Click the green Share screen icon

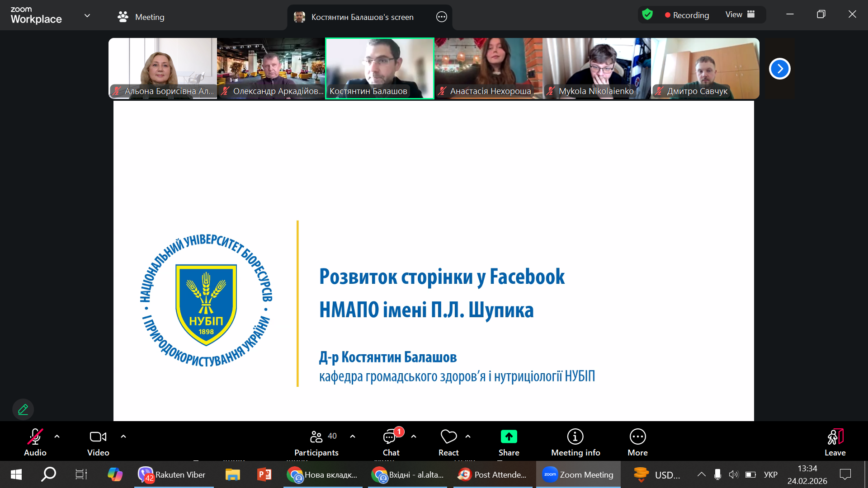509,437
